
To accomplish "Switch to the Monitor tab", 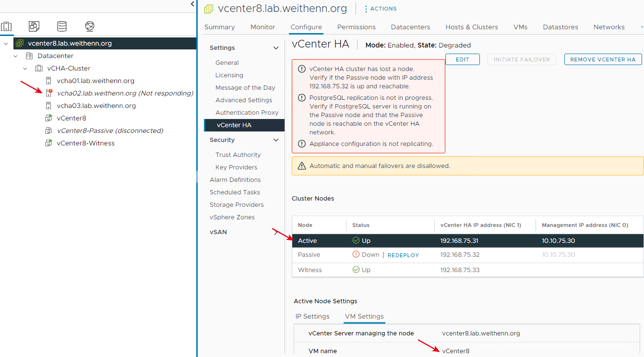I will pos(263,27).
